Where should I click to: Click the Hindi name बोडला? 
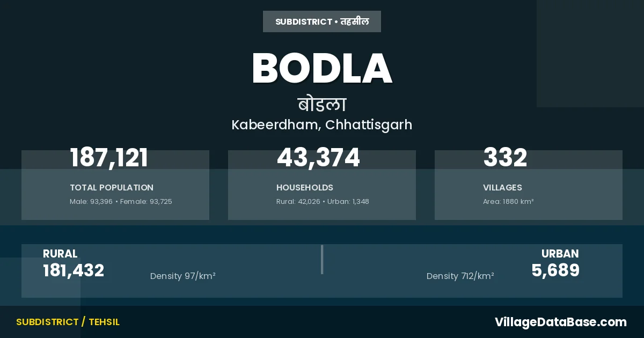coord(322,104)
